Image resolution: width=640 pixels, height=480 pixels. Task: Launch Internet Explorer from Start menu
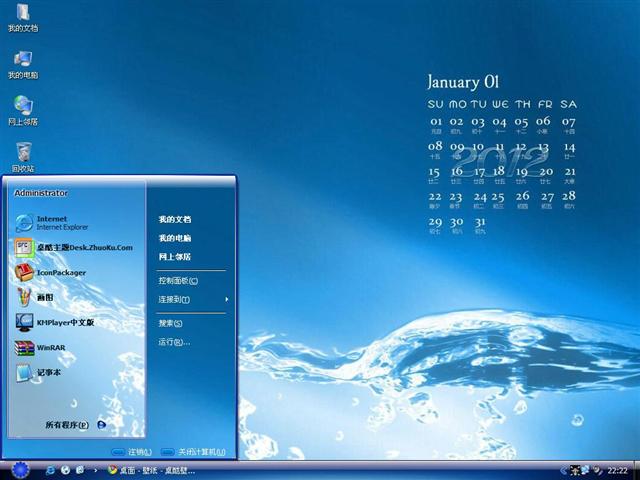(x=51, y=223)
